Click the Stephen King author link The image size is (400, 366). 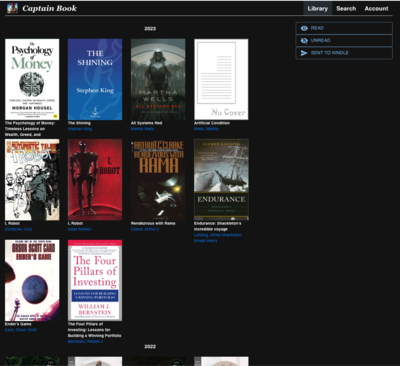tap(80, 129)
